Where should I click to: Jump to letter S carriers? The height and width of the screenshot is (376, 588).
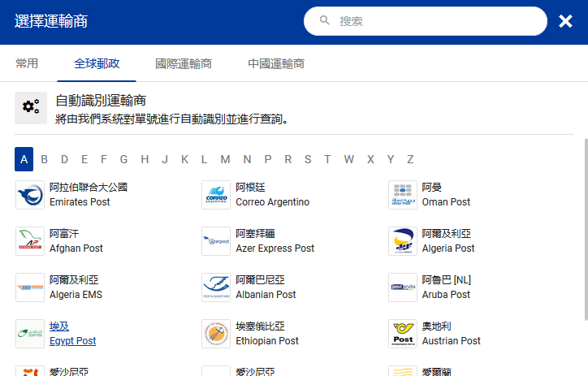coord(308,159)
